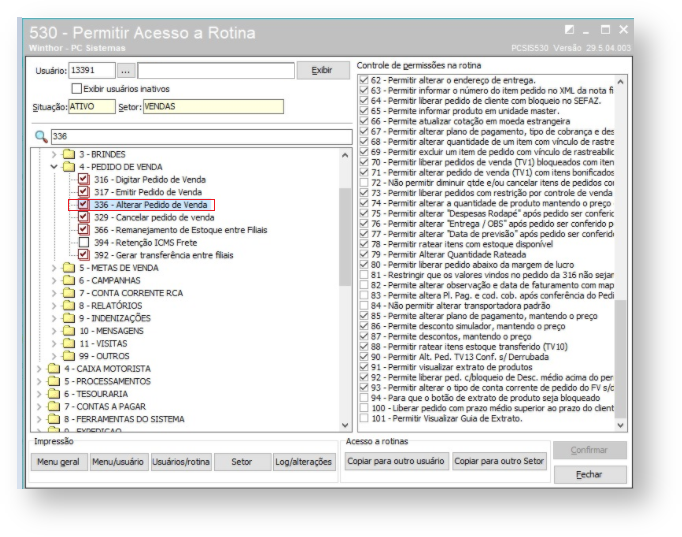Toggle checkbox for 336 - Alterar Pedido de Venda
Image resolution: width=682 pixels, height=537 pixels.
[x=84, y=204]
